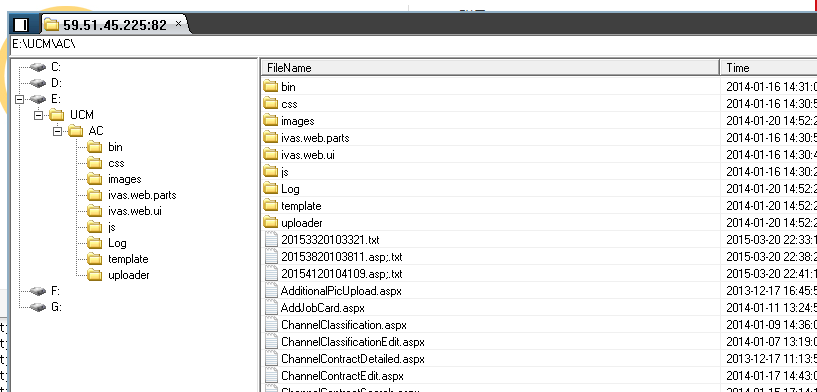Click the ChannelContractDetailed.aspx file icon
Image resolution: width=817 pixels, height=392 pixels.
coord(271,359)
